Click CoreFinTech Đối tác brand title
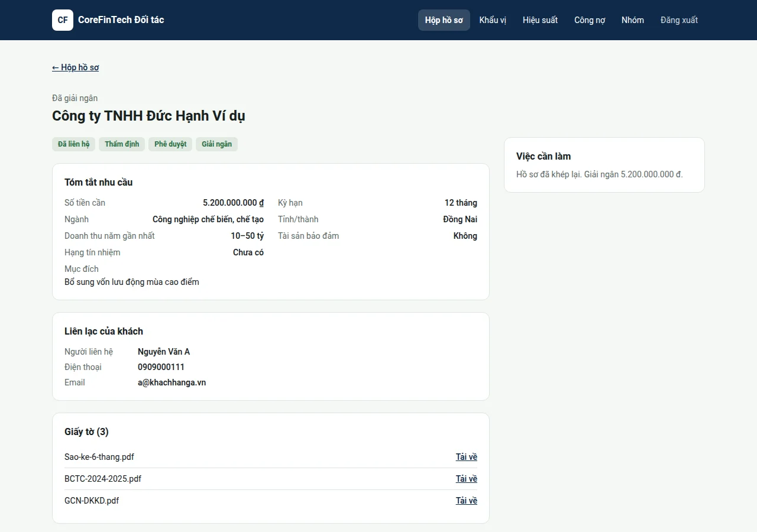The width and height of the screenshot is (757, 532). [x=121, y=20]
